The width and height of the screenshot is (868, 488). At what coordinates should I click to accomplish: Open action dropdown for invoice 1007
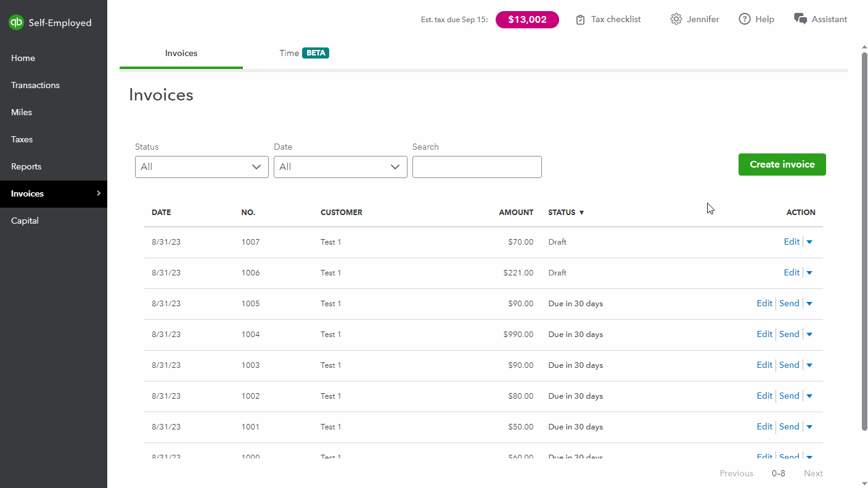809,242
